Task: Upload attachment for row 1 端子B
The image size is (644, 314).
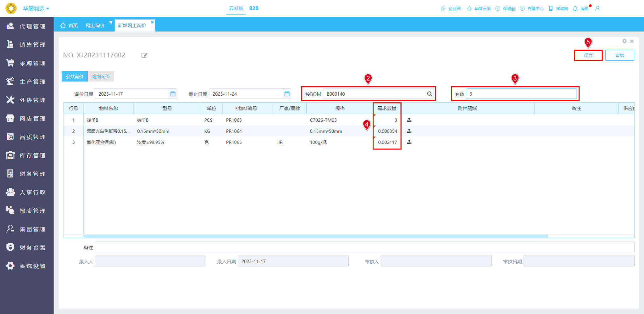Action: coord(409,120)
